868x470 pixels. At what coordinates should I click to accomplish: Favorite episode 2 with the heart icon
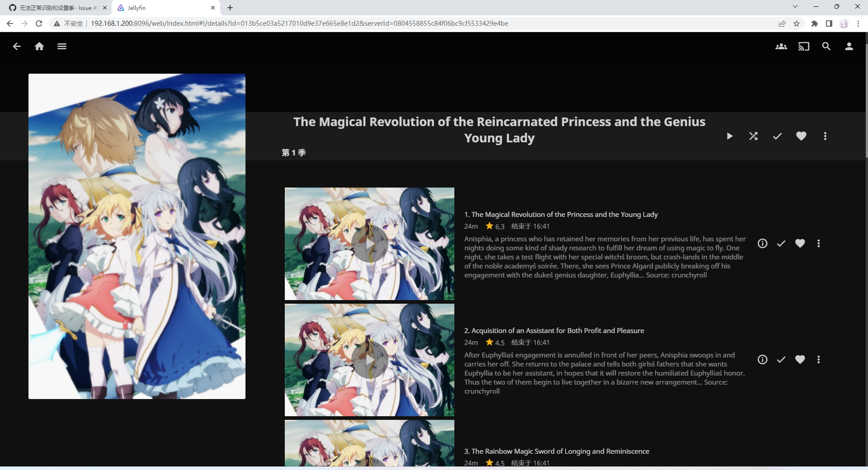pos(800,360)
